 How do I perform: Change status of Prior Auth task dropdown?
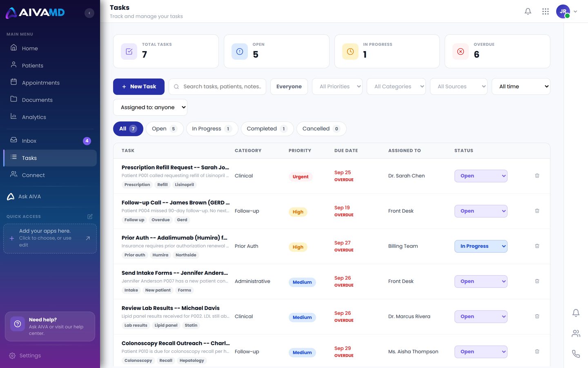point(481,246)
